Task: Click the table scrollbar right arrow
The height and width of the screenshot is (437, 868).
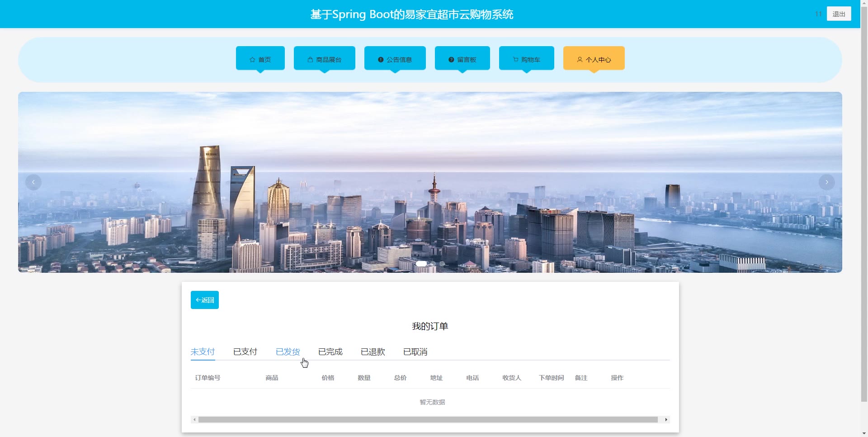Action: coord(666,420)
